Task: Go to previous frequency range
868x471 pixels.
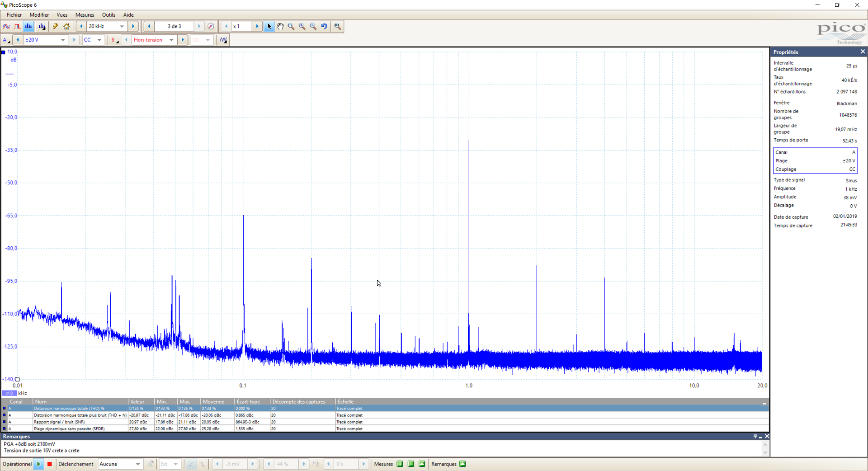Action: coord(81,26)
